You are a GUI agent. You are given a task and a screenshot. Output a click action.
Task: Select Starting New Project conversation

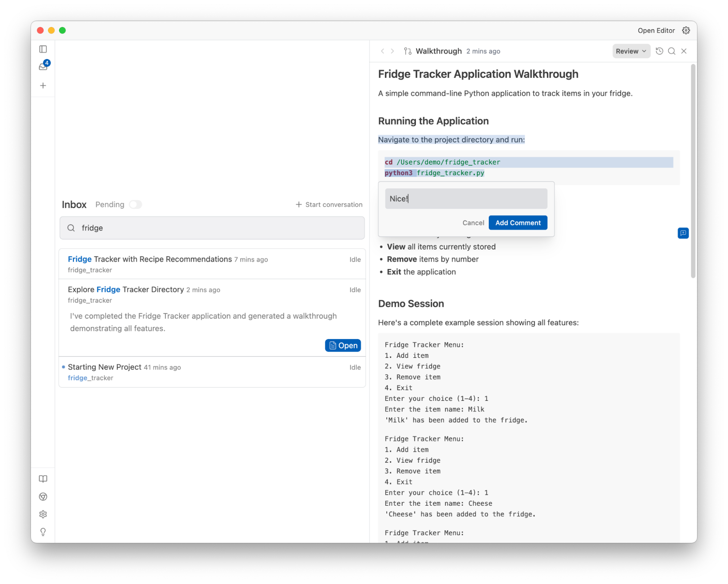click(105, 367)
